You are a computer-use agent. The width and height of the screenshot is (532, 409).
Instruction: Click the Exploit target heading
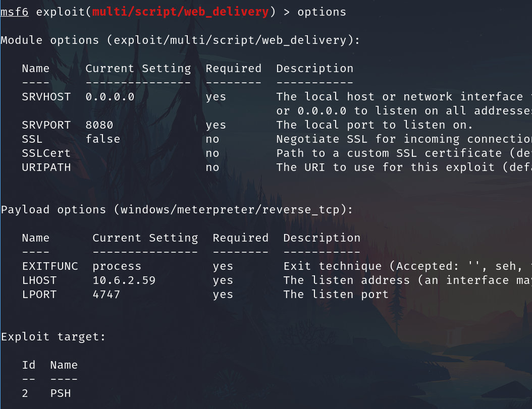(54, 336)
